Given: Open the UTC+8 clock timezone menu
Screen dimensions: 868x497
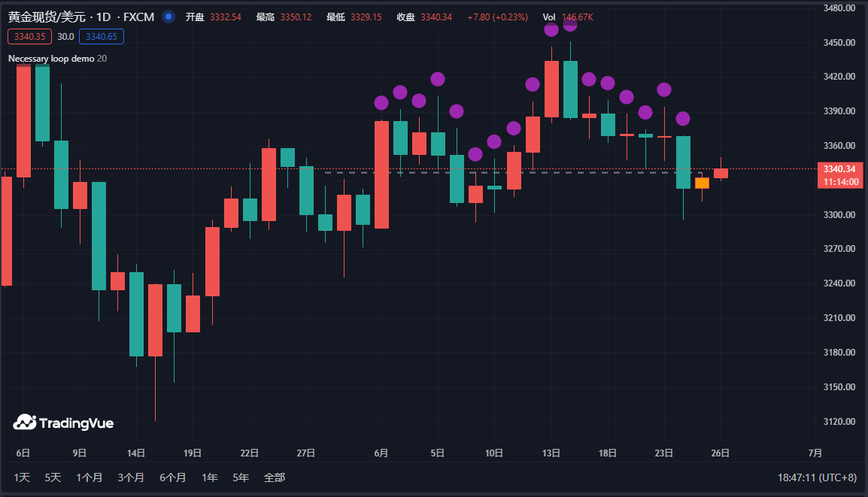Looking at the screenshot, I should pyautogui.click(x=817, y=477).
